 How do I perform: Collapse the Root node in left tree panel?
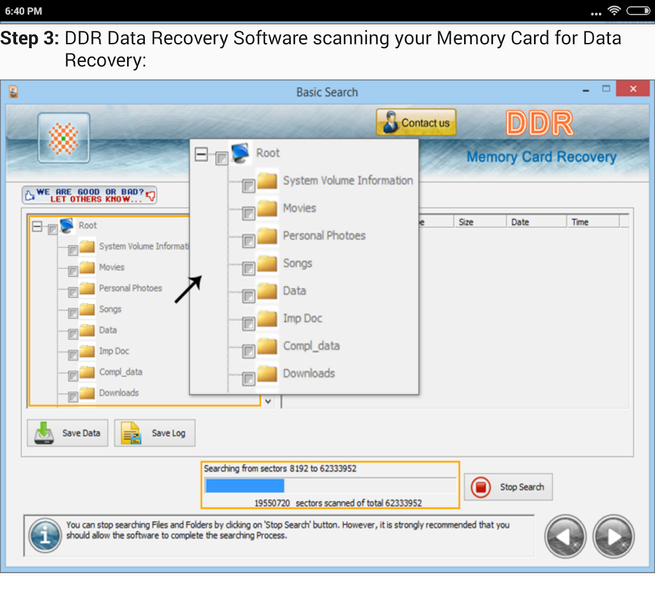tap(37, 227)
